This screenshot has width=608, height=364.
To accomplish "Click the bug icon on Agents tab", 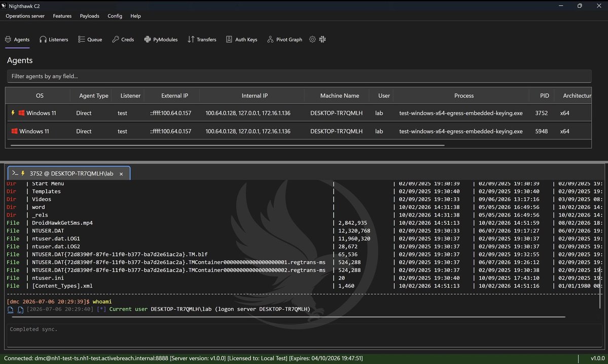I will 8,39.
